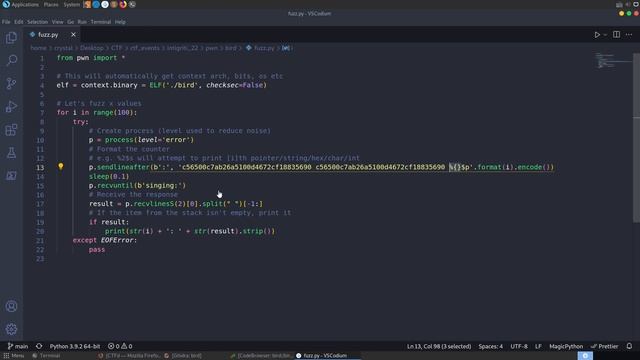This screenshot has height=360, width=640.
Task: Click line number 17 in the gutter
Action: pyautogui.click(x=40, y=204)
